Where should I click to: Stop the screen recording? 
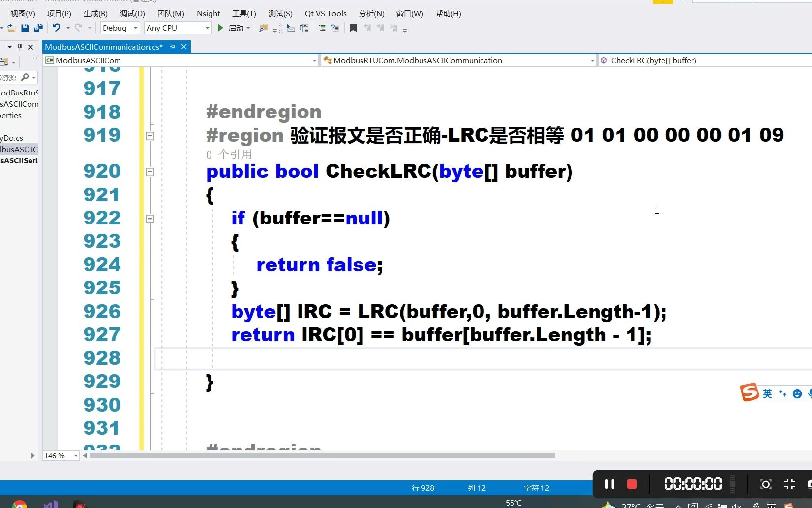(632, 484)
